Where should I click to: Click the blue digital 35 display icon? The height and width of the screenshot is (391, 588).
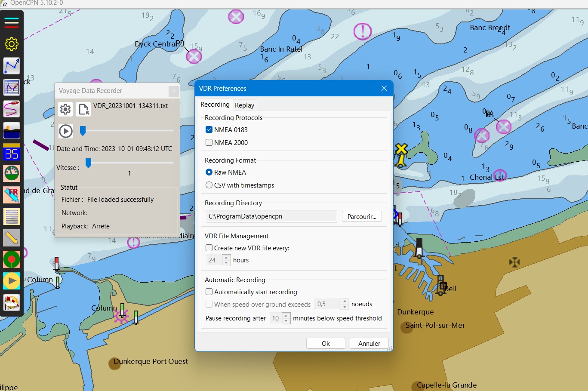[x=12, y=153]
